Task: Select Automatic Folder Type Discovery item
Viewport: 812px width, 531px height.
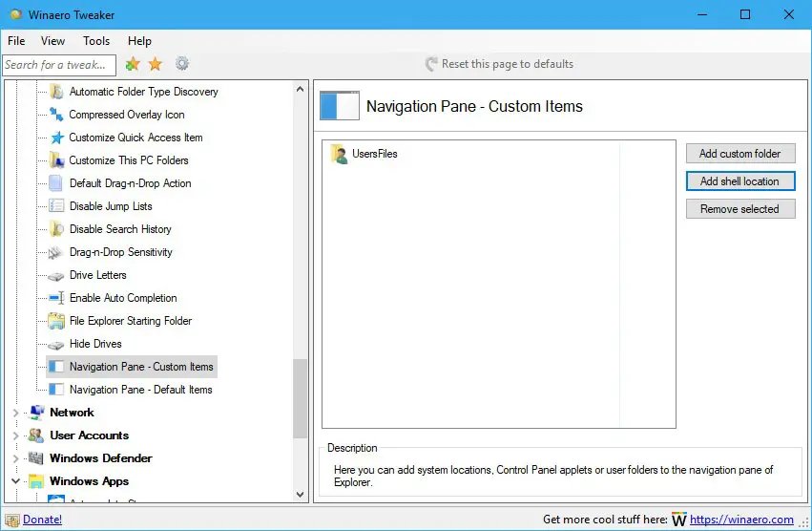Action: point(144,92)
